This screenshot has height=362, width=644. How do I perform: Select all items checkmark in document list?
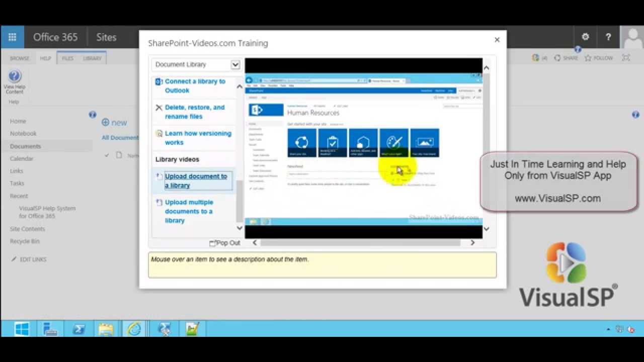(107, 155)
